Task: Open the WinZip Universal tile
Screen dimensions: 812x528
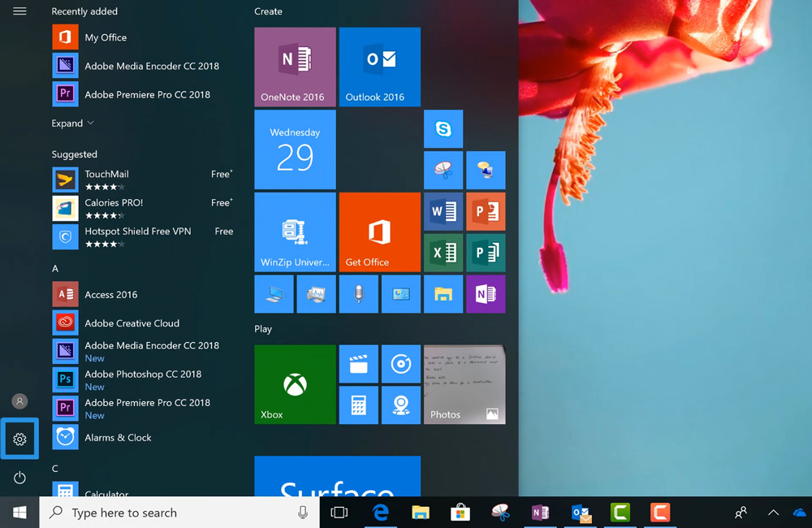Action: coord(295,232)
